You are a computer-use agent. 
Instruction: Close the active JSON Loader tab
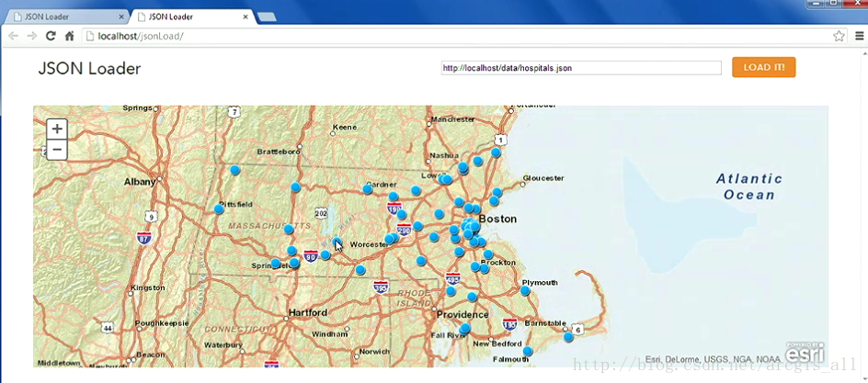pyautogui.click(x=246, y=17)
